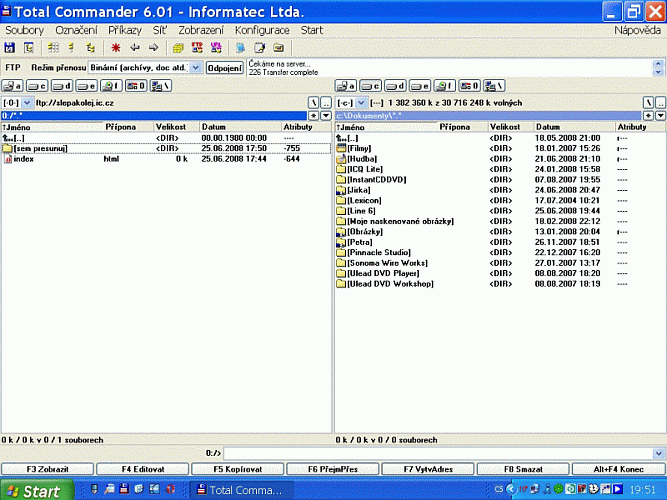Click the yellow pack files toolbar icon
The width and height of the screenshot is (667, 500).
coord(178,47)
